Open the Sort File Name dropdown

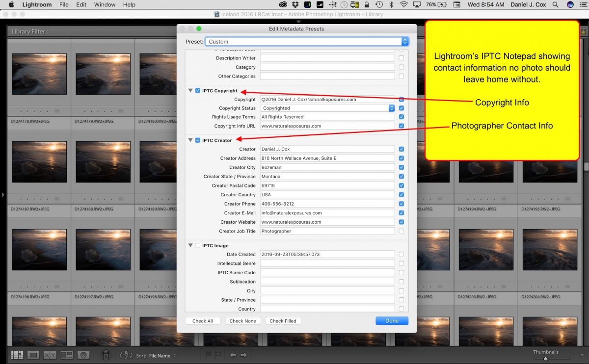(x=162, y=356)
